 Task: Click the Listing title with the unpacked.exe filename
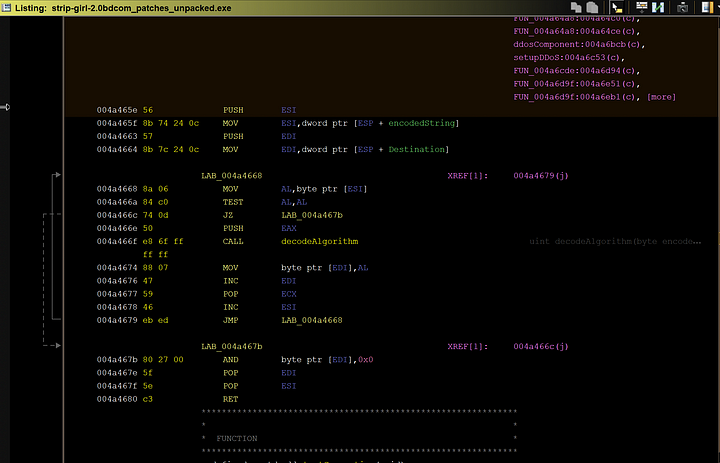[123, 8]
